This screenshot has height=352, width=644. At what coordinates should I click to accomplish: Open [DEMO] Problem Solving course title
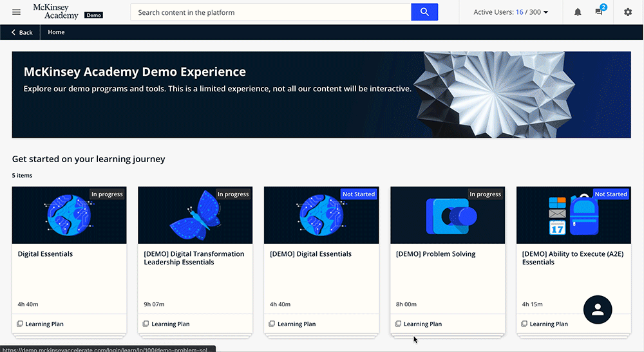(x=436, y=254)
